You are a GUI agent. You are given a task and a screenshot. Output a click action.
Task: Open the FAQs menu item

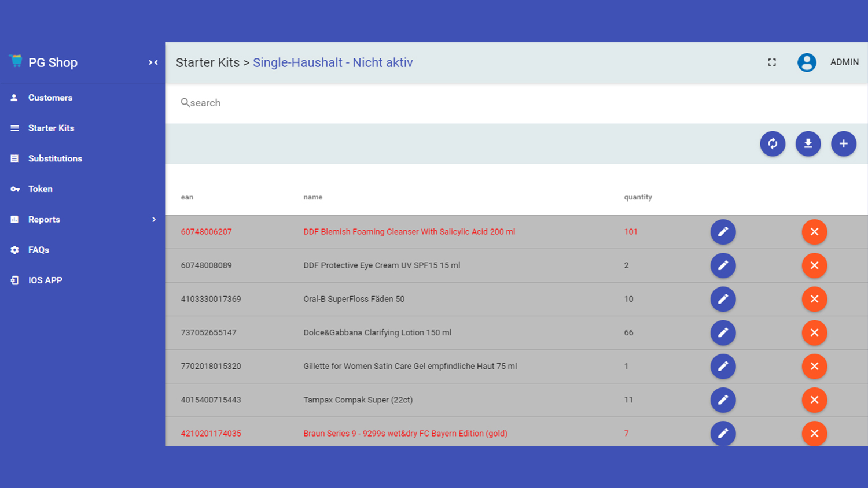pyautogui.click(x=83, y=250)
